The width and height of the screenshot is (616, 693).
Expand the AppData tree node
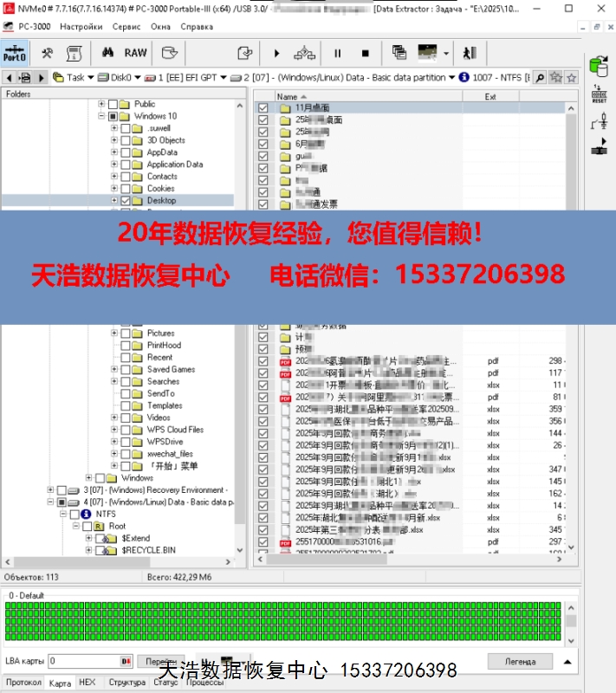[x=113, y=152]
